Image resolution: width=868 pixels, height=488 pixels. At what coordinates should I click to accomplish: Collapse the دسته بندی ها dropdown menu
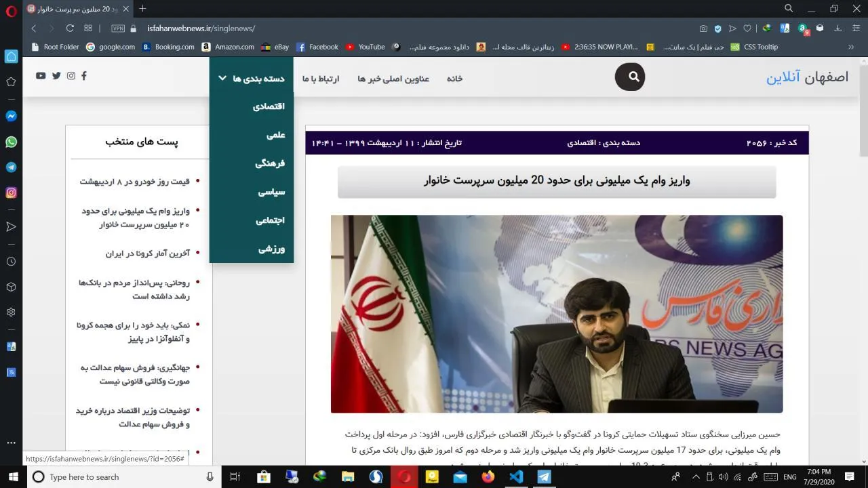click(x=252, y=79)
